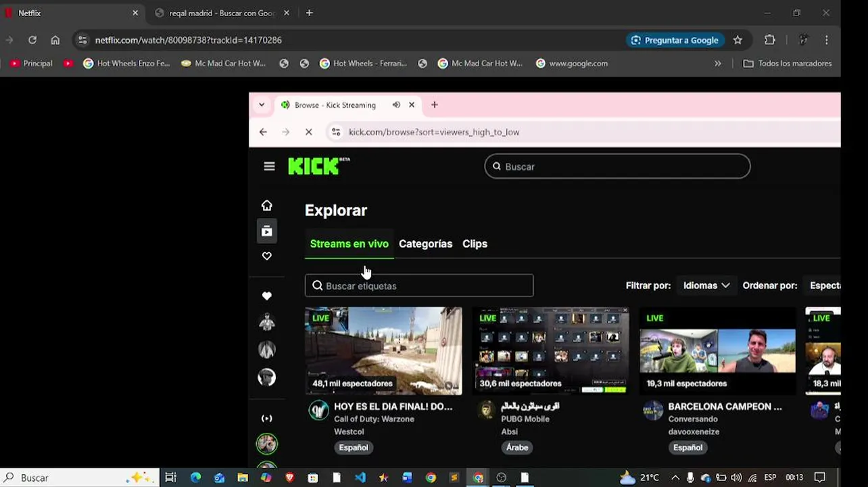This screenshot has width=868, height=487.
Task: Click the Árabe tag under Absi stream
Action: (517, 447)
